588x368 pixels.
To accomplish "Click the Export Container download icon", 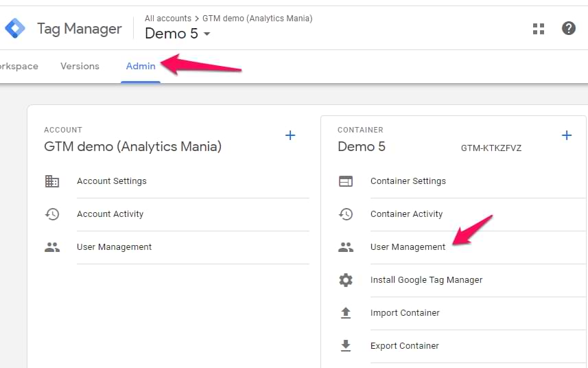I will [346, 346].
